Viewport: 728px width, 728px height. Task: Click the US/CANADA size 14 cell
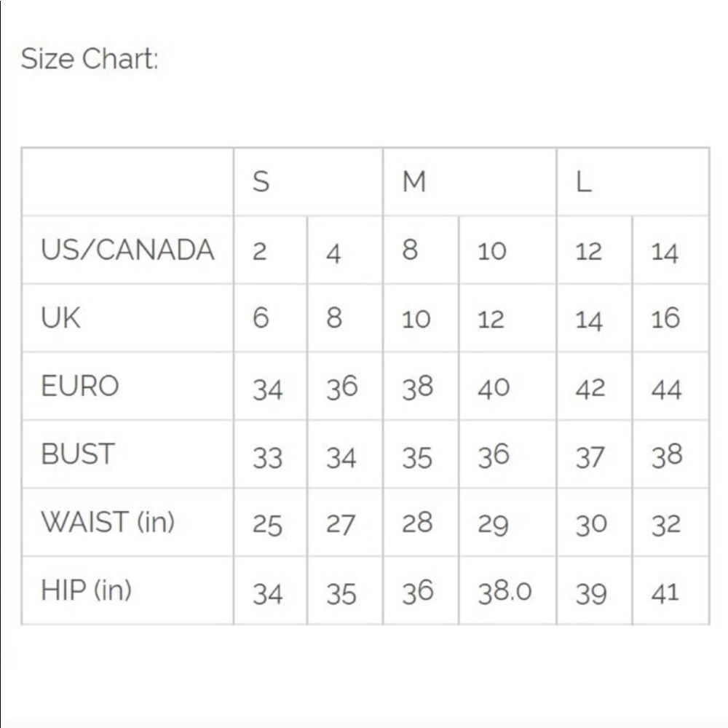(x=665, y=253)
